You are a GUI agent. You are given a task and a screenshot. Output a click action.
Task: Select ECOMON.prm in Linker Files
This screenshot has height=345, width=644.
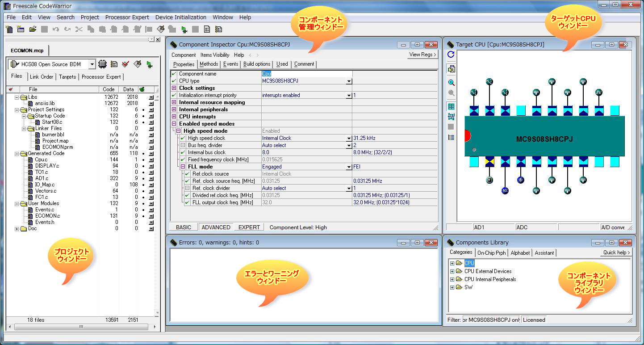[x=58, y=147]
